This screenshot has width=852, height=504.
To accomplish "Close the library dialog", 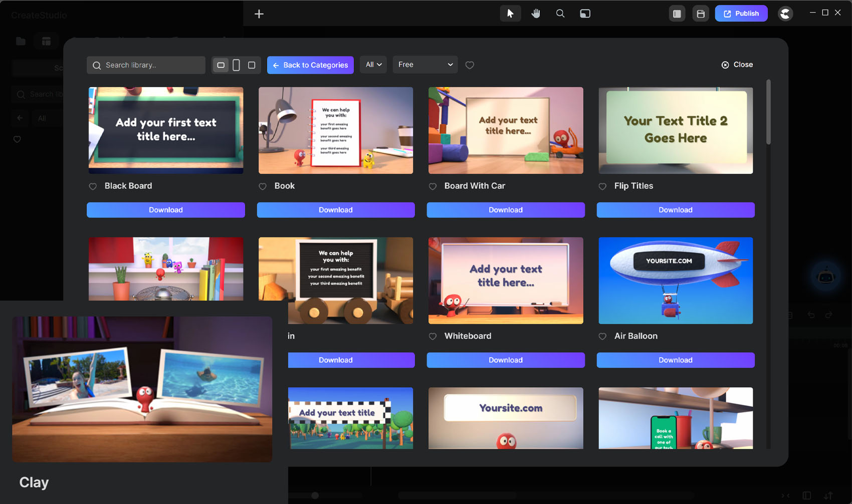I will [x=737, y=65].
